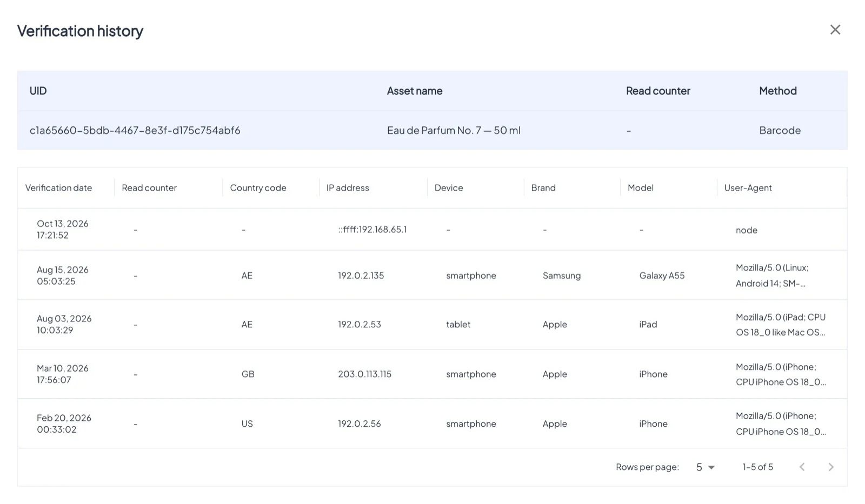Click the iPad model cell
This screenshot has height=504, width=865.
pos(648,324)
